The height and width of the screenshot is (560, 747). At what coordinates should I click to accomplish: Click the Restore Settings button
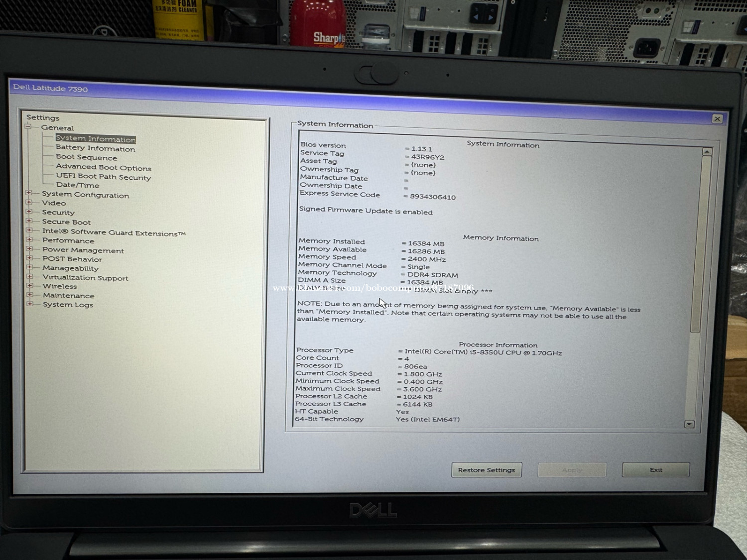486,470
